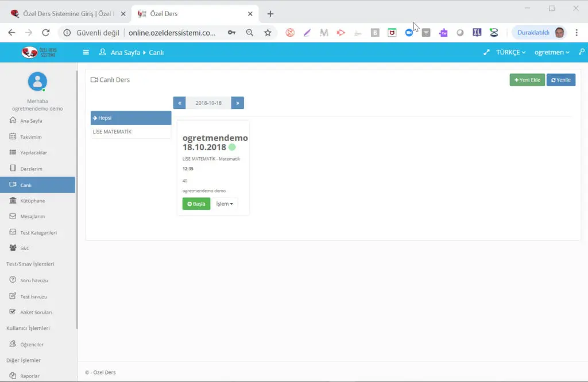Image resolution: width=588 pixels, height=382 pixels.
Task: Open Öğrenciler students page
Action: click(32, 345)
